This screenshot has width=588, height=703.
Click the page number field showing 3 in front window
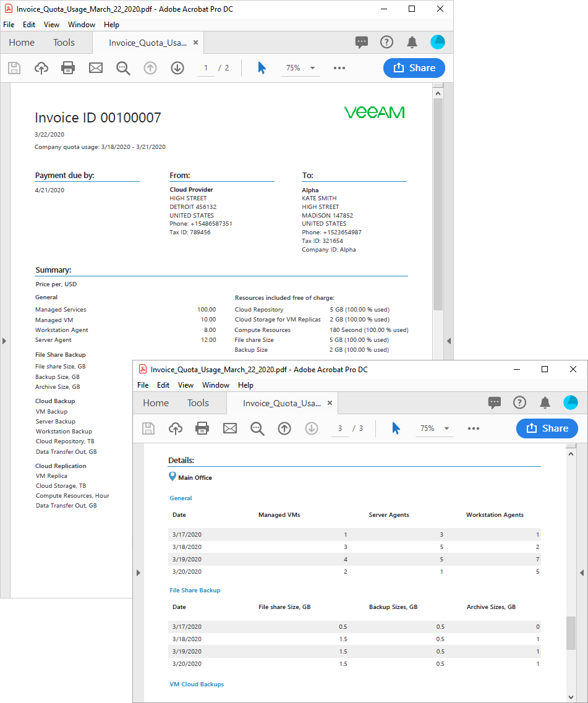click(340, 428)
